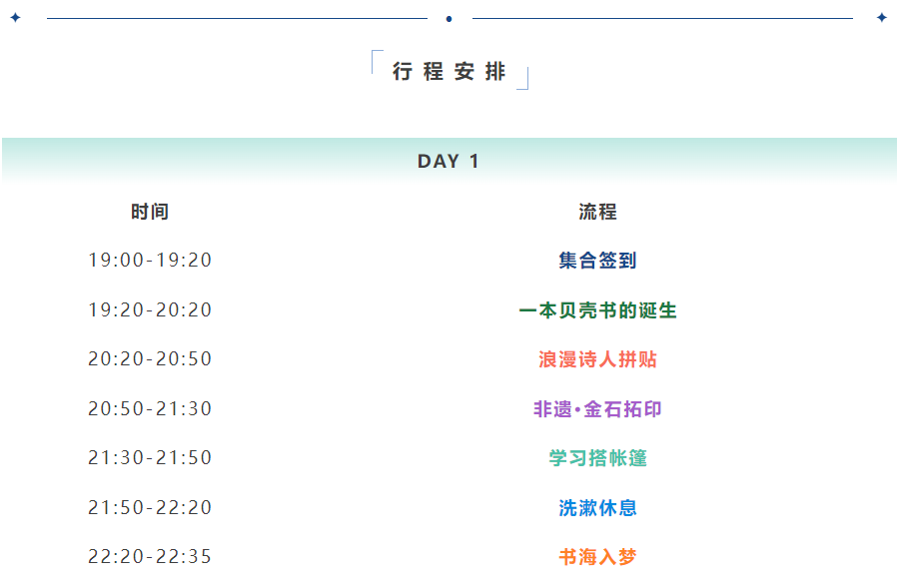The width and height of the screenshot is (903, 588).
Task: Open 一本贝壳书的诞生 activity
Action: pyautogui.click(x=597, y=310)
